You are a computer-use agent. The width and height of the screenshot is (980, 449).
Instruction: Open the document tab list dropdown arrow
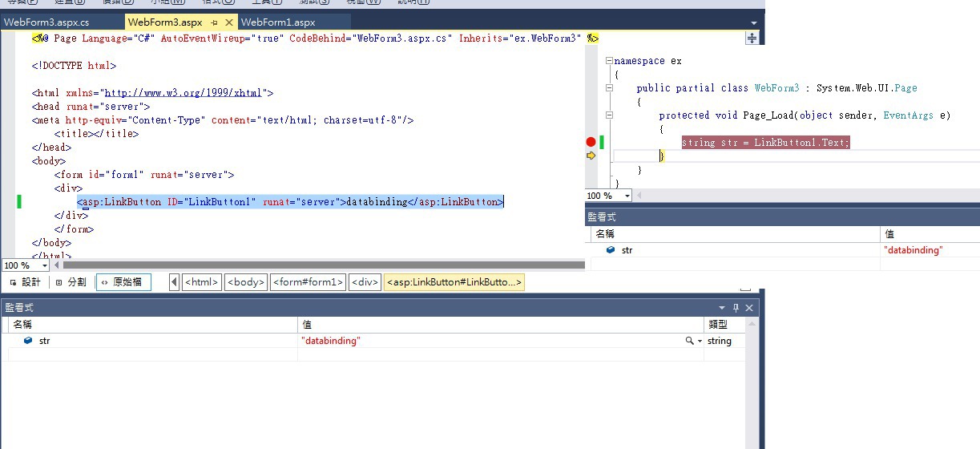753,23
